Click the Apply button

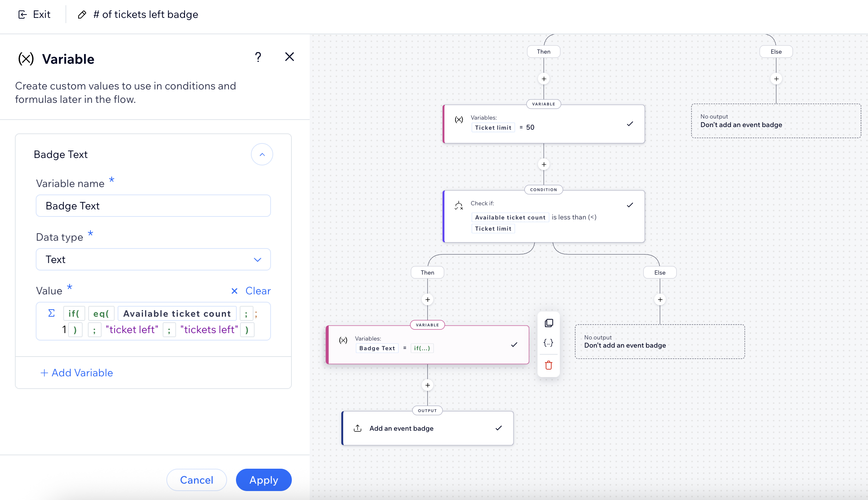pyautogui.click(x=264, y=480)
